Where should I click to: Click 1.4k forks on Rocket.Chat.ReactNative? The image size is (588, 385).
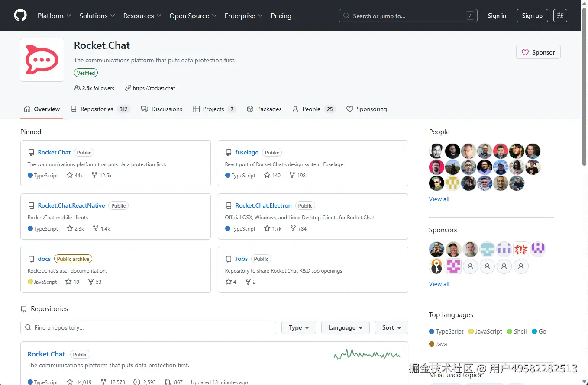[101, 229]
